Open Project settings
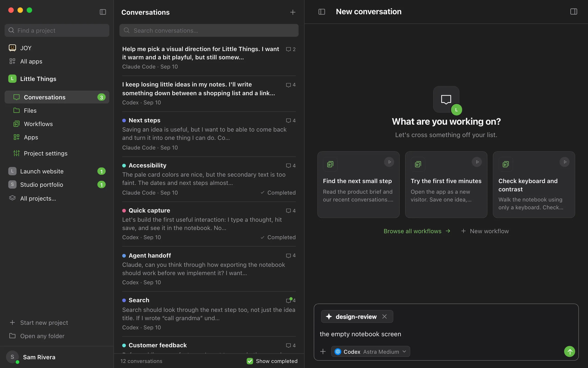Image resolution: width=588 pixels, height=368 pixels. (x=57, y=153)
